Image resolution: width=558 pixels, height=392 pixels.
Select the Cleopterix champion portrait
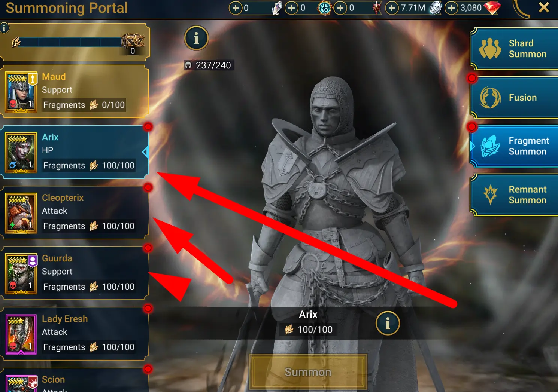coord(21,213)
